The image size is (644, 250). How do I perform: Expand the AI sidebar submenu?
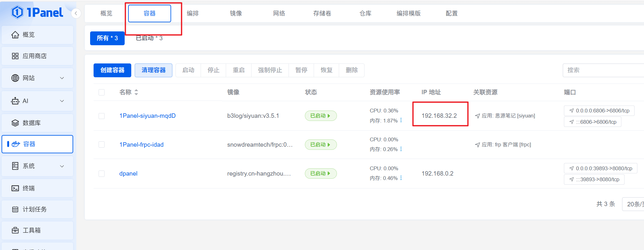click(x=62, y=101)
